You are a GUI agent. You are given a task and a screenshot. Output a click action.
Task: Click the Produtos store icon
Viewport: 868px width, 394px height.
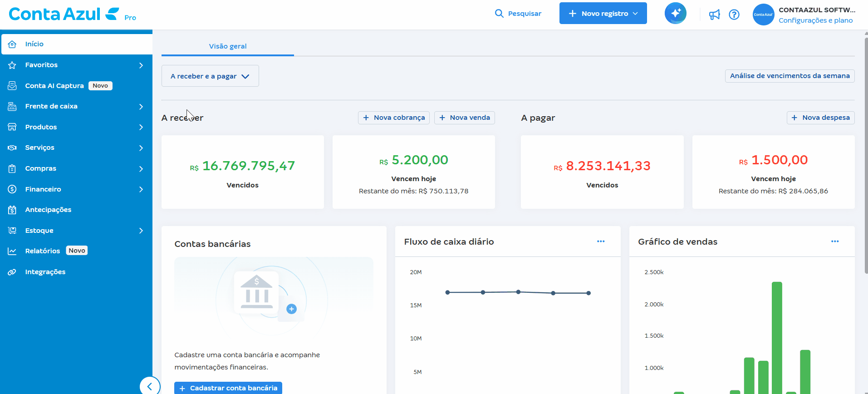[12, 127]
